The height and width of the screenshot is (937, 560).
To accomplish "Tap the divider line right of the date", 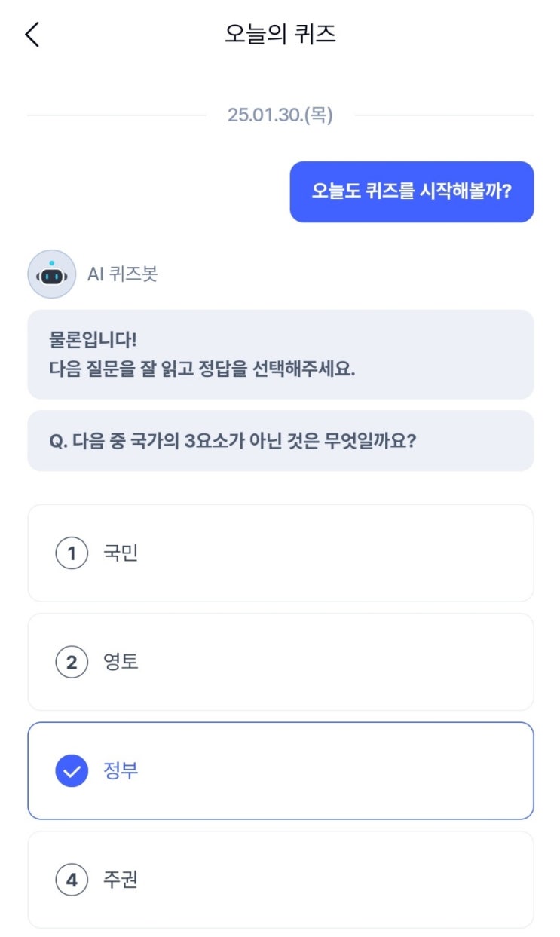I will (x=443, y=115).
